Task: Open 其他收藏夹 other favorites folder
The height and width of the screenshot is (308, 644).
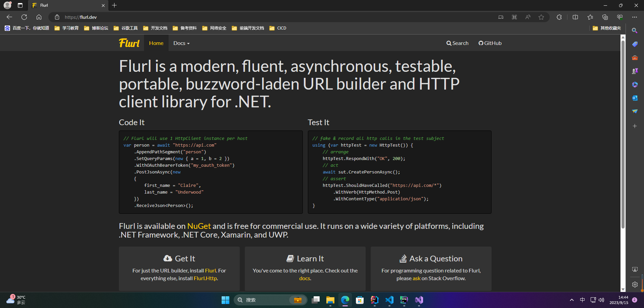Action: (x=607, y=28)
